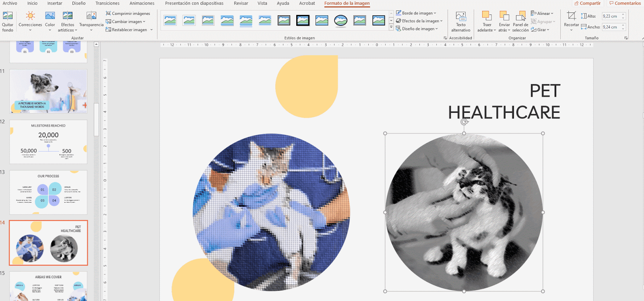Select slide 13 Our Process thumbnail
The image size is (644, 301).
click(x=48, y=192)
